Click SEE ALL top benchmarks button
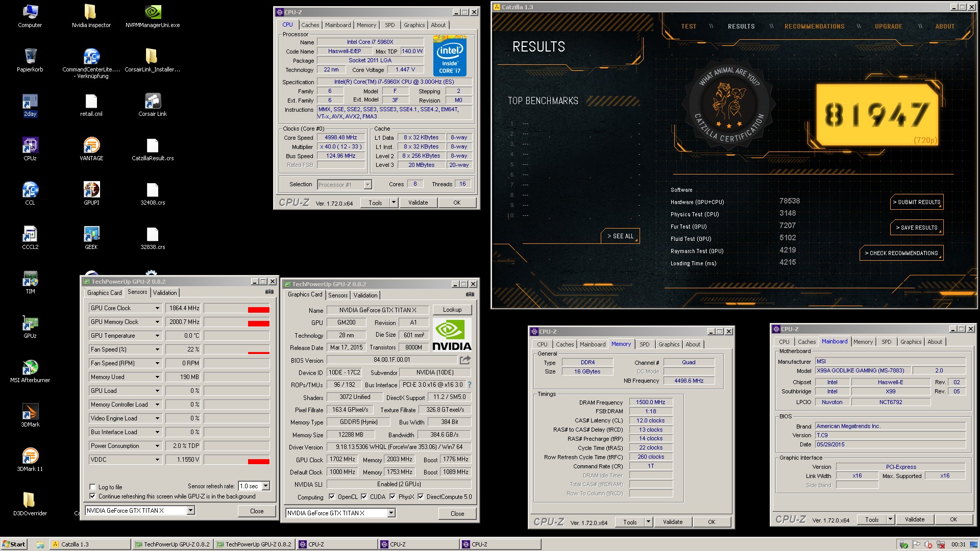Viewport: 980px width, 551px height. (620, 236)
